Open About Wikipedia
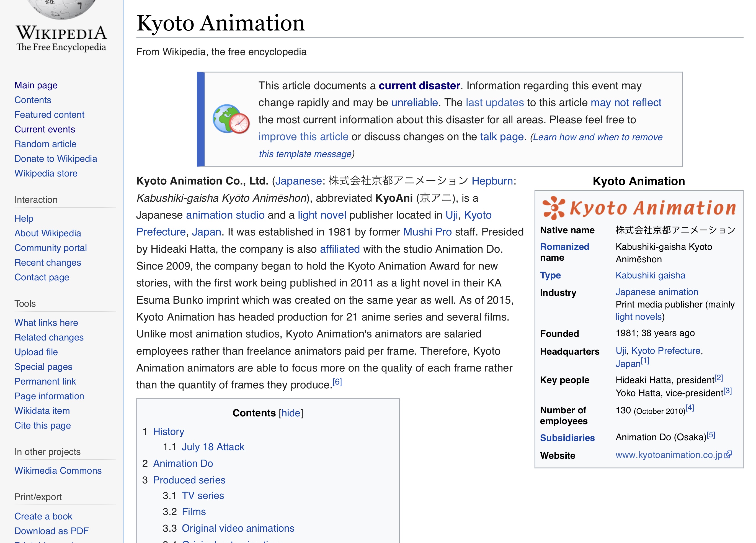756x543 pixels. 48,233
